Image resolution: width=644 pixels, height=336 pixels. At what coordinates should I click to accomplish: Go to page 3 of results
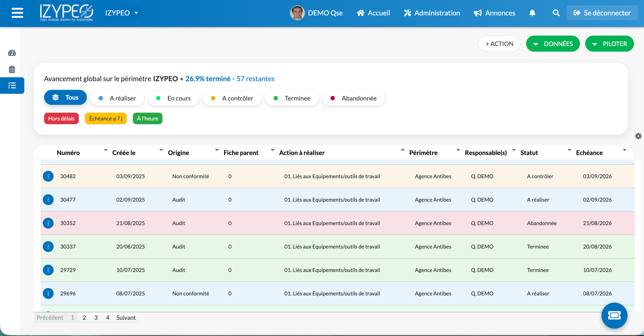(96, 318)
